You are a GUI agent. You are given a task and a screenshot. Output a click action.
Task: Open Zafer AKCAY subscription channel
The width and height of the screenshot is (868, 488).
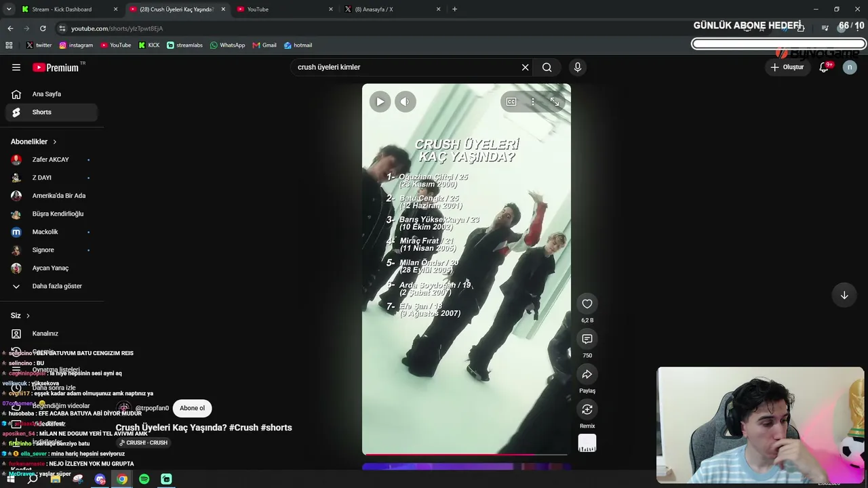coord(52,159)
